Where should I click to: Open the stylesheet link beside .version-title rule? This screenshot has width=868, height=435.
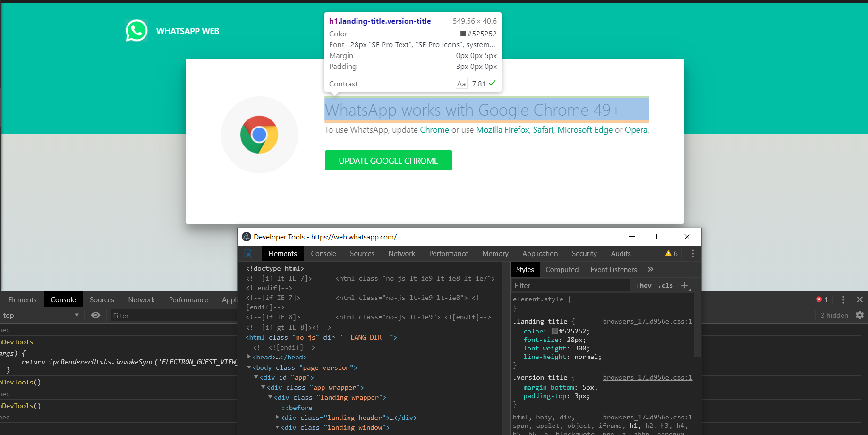pyautogui.click(x=647, y=378)
